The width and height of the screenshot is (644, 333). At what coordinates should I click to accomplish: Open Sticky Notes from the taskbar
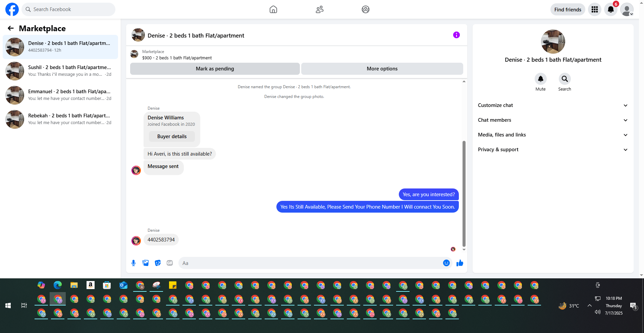pos(173,285)
